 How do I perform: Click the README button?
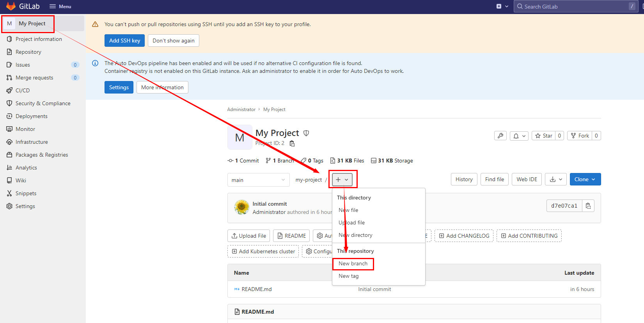coord(291,236)
